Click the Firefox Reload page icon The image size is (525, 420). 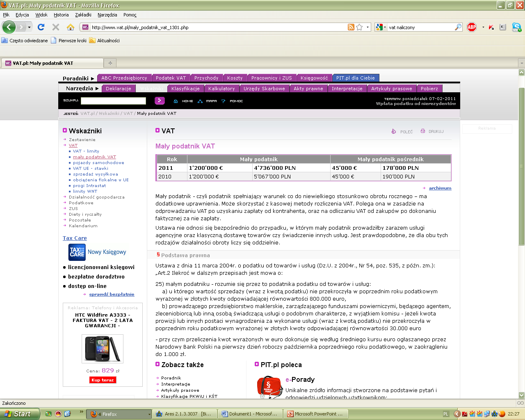tap(41, 27)
